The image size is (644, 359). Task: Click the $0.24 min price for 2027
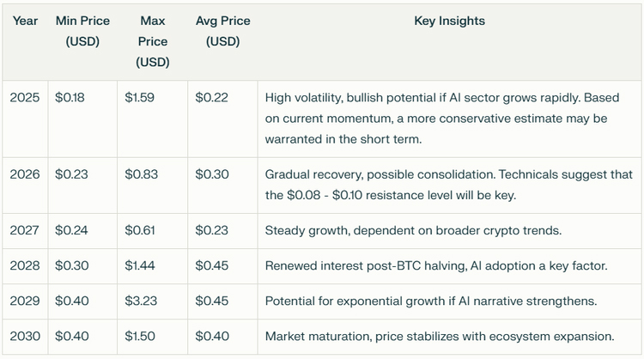tap(70, 230)
